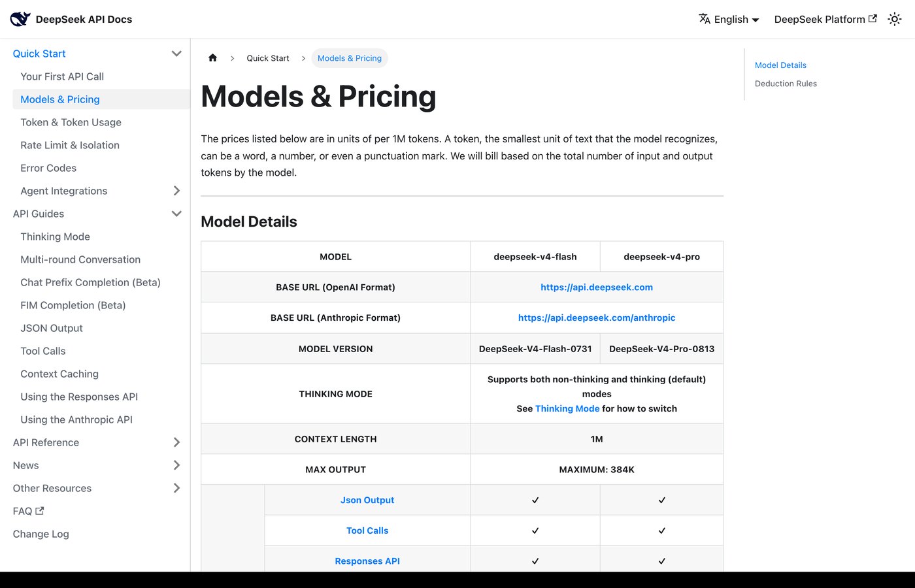Open Your First API Call page
Viewport: 915px width, 588px height.
[62, 76]
